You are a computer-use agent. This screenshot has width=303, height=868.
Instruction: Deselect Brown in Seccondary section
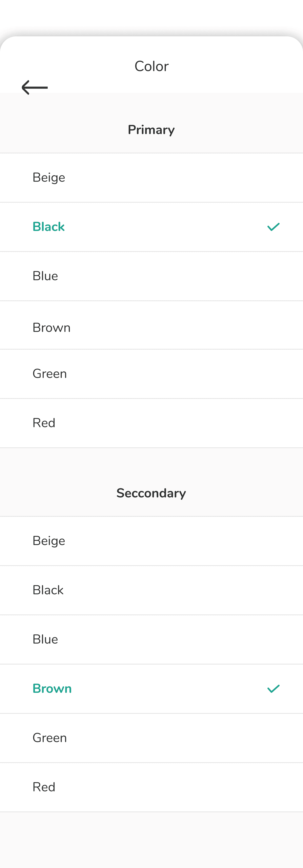click(x=52, y=688)
